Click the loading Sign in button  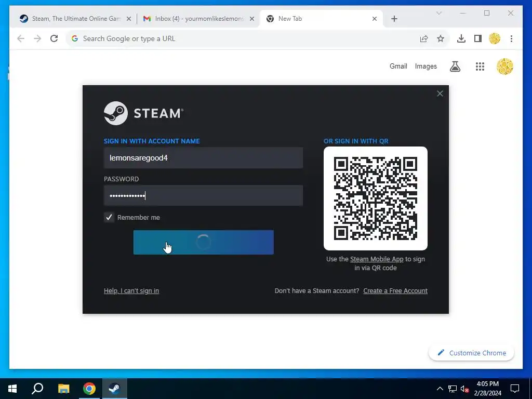tap(203, 242)
